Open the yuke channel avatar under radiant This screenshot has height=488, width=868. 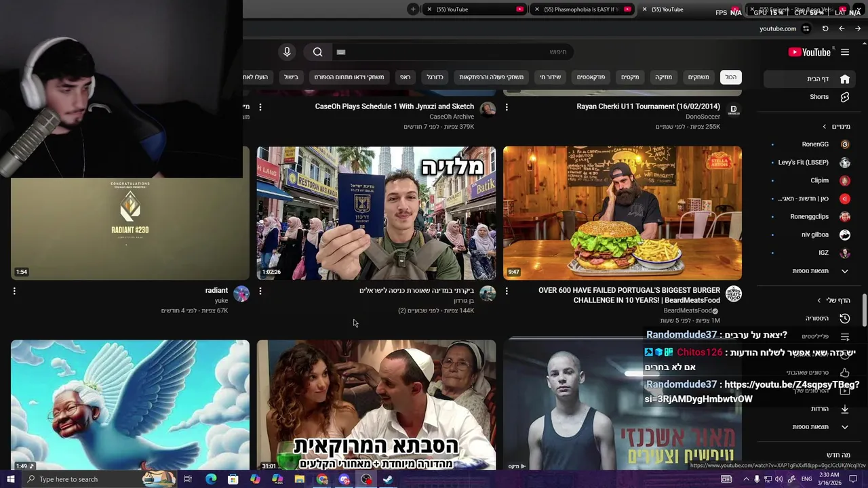click(241, 293)
